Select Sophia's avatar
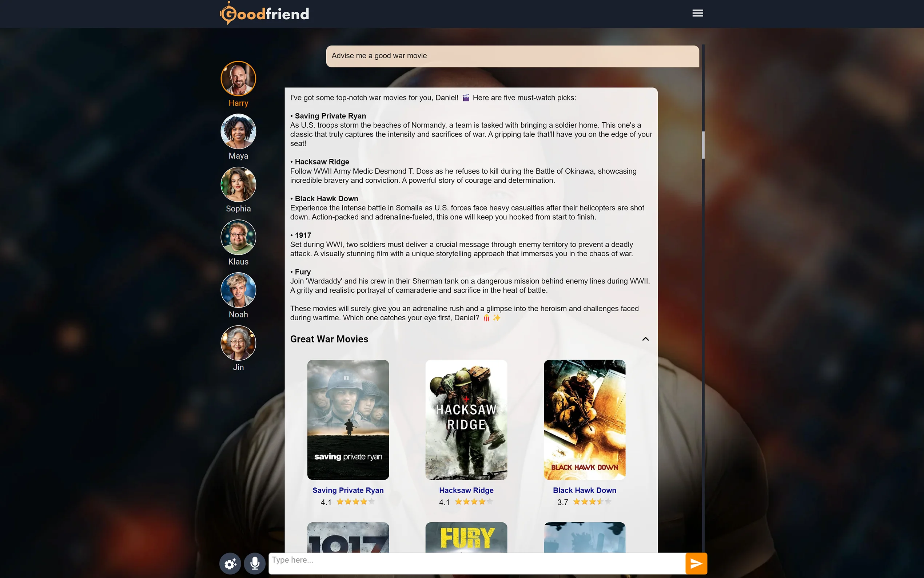This screenshot has height=578, width=924. (x=238, y=184)
